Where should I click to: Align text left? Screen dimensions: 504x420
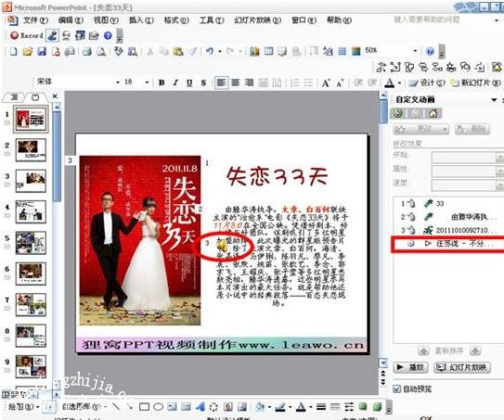(221, 83)
